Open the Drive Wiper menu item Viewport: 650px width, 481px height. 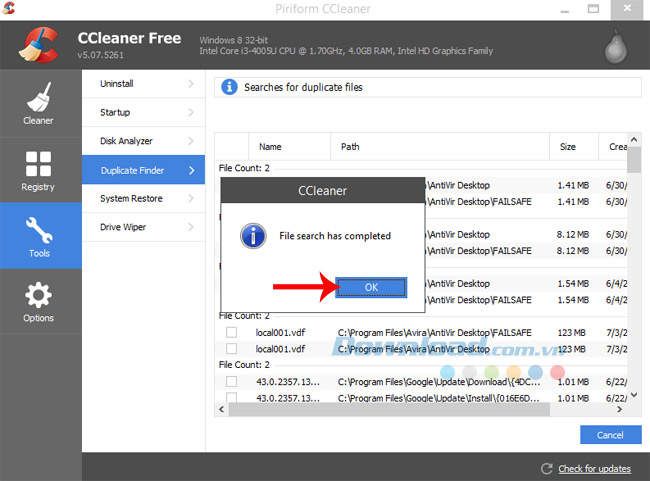(143, 227)
